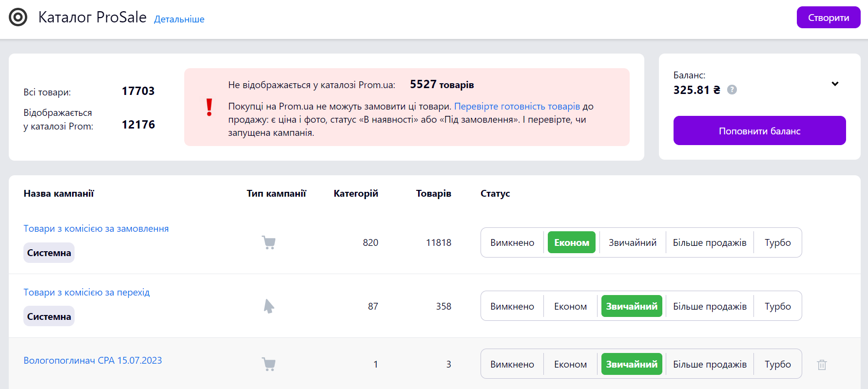Click the displayed-in-catalog value 12176

click(138, 125)
